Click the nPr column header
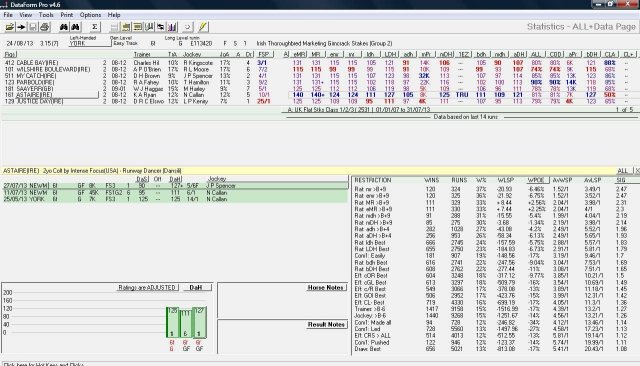This screenshot has width=640, height=366. 426,54
